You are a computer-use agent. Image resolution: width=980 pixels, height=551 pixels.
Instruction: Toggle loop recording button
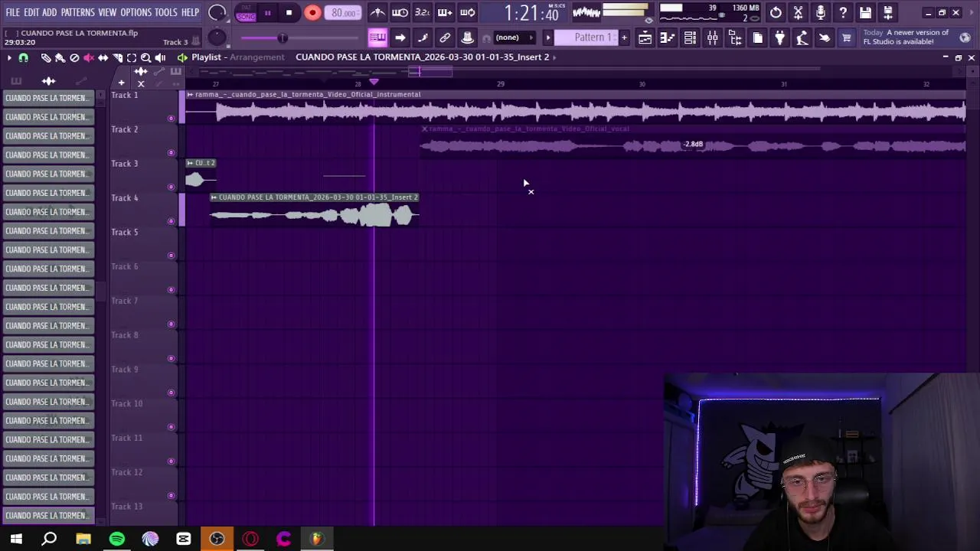[x=467, y=12]
